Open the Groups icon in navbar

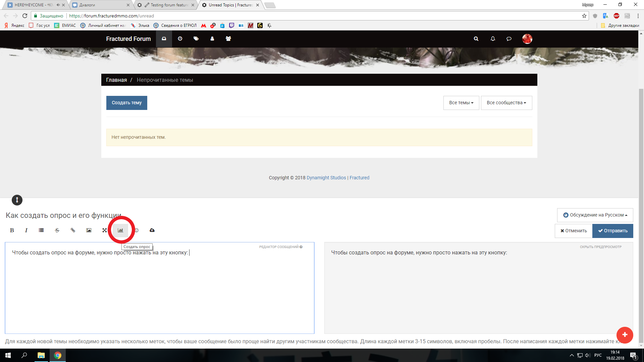click(x=228, y=39)
